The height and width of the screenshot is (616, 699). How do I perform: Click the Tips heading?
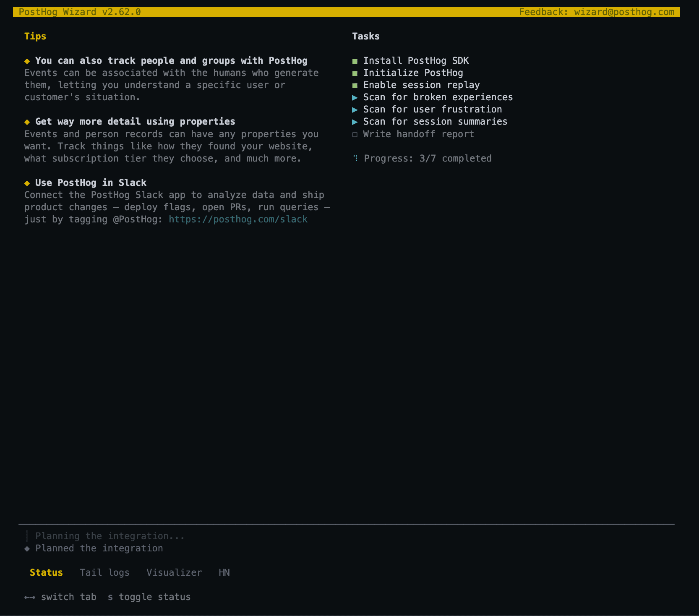coord(35,37)
